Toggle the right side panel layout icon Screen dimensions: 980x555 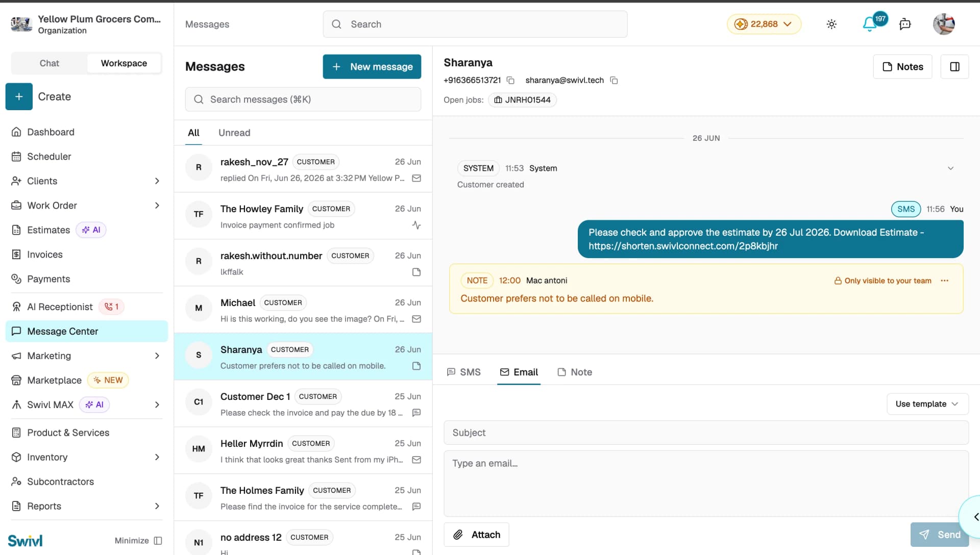point(954,67)
